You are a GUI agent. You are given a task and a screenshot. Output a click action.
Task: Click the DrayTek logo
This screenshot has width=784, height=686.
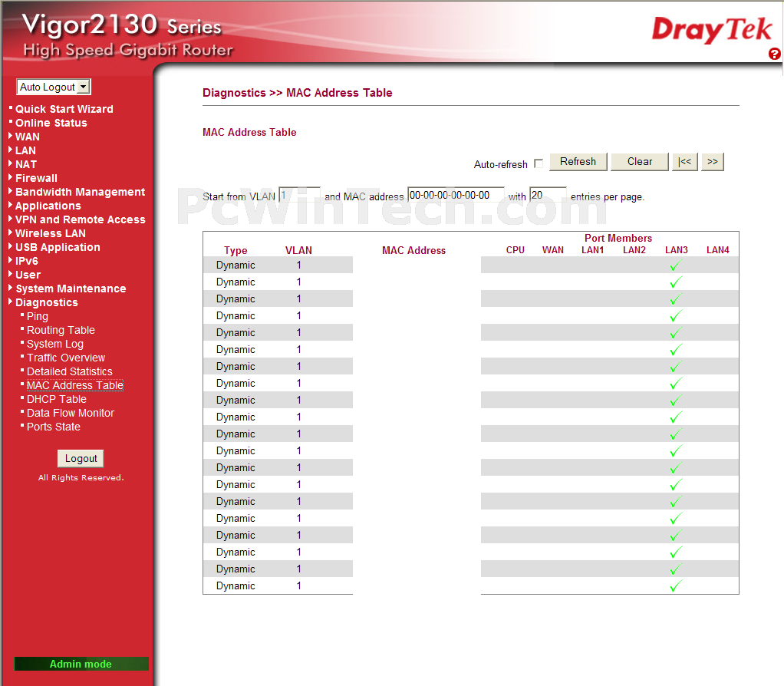(x=712, y=29)
